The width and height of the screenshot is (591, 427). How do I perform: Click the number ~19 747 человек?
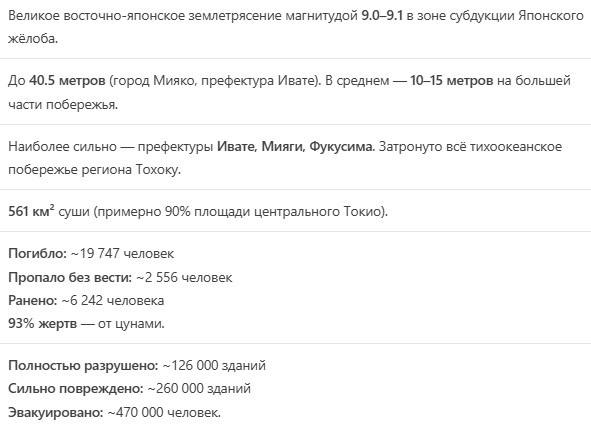[x=122, y=254]
